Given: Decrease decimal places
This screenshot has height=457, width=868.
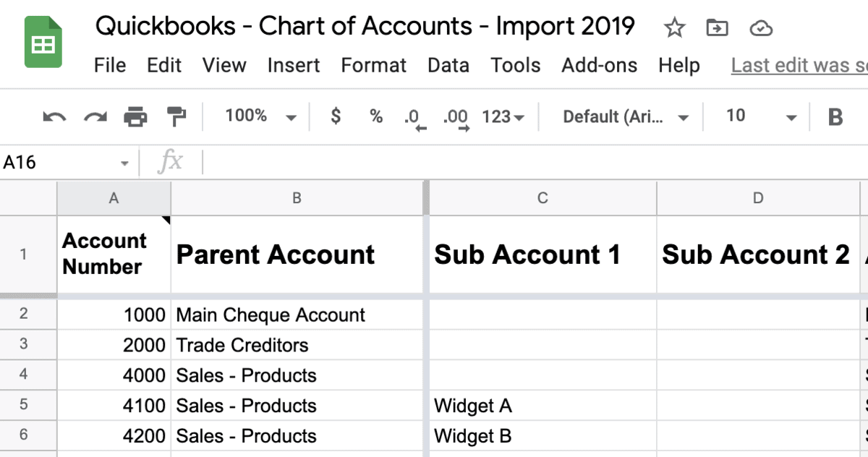Looking at the screenshot, I should tap(414, 116).
